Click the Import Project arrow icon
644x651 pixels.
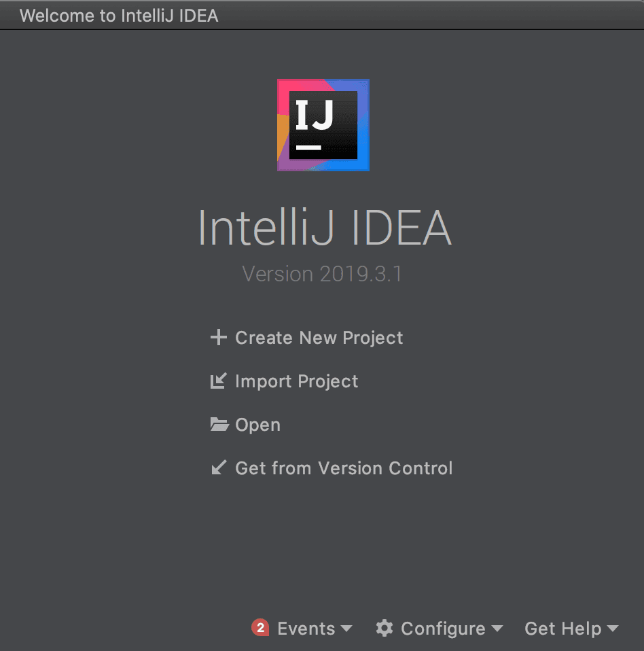(x=218, y=381)
